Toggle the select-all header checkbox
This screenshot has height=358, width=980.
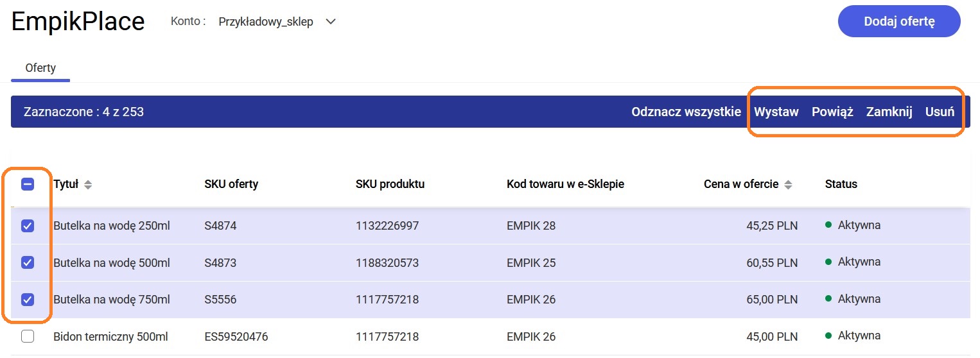[x=28, y=184]
